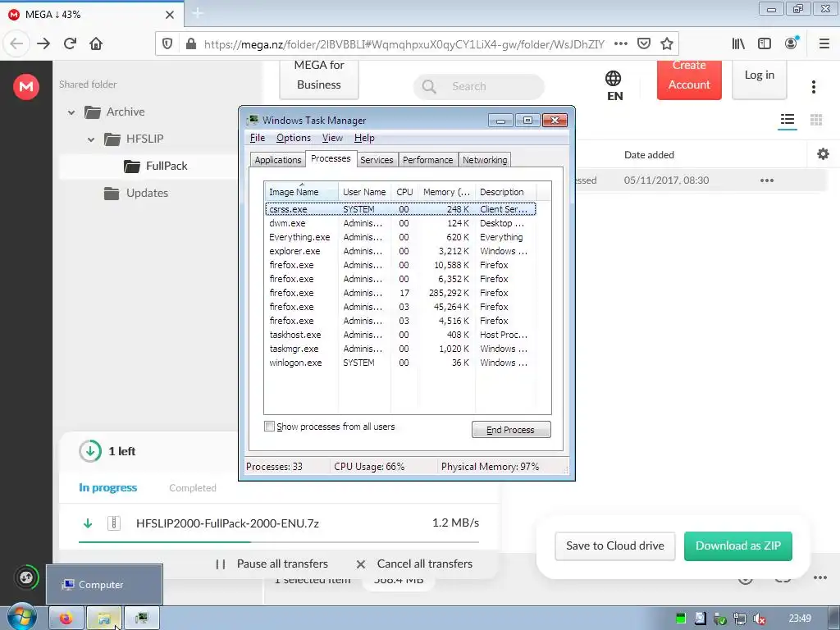Switch to list view in MEGA

(x=787, y=120)
